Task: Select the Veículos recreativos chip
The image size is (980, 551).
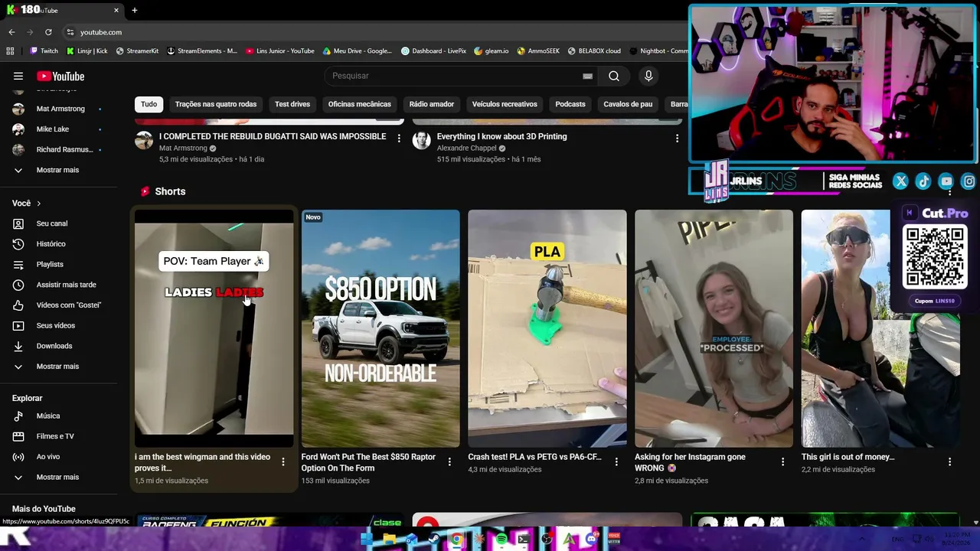Action: [505, 104]
